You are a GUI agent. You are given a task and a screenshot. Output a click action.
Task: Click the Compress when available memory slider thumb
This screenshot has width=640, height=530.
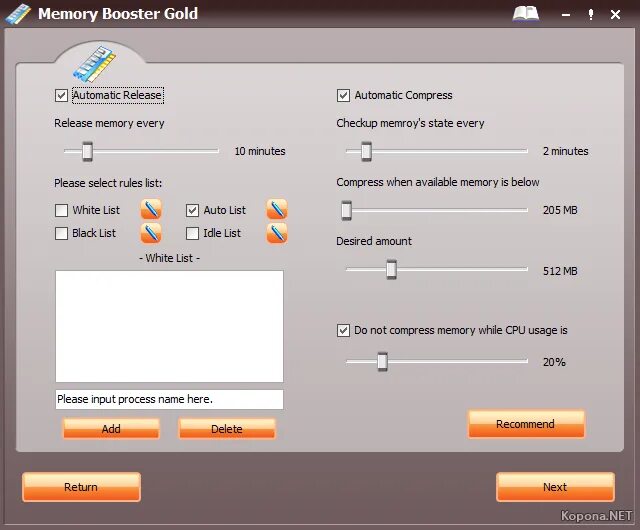347,210
